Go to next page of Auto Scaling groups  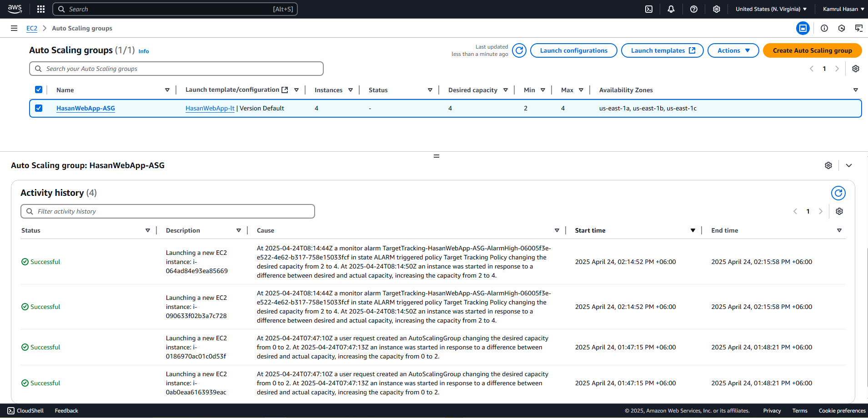click(837, 69)
